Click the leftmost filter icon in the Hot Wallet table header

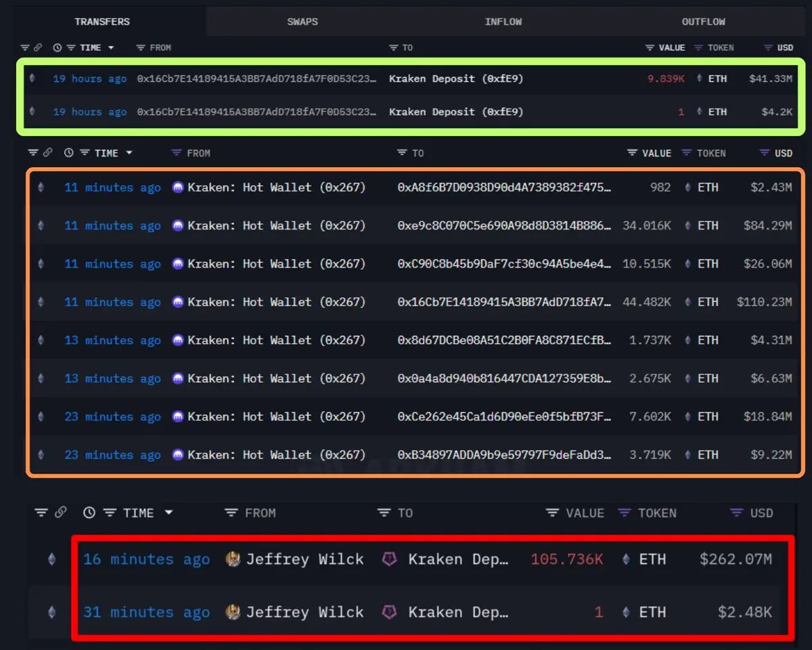(33, 153)
